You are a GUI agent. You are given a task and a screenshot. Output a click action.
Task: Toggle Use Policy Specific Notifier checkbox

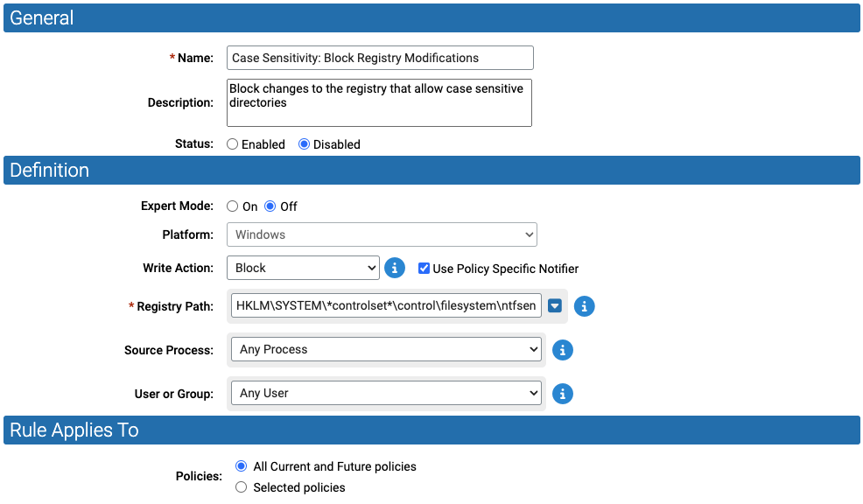[424, 269]
